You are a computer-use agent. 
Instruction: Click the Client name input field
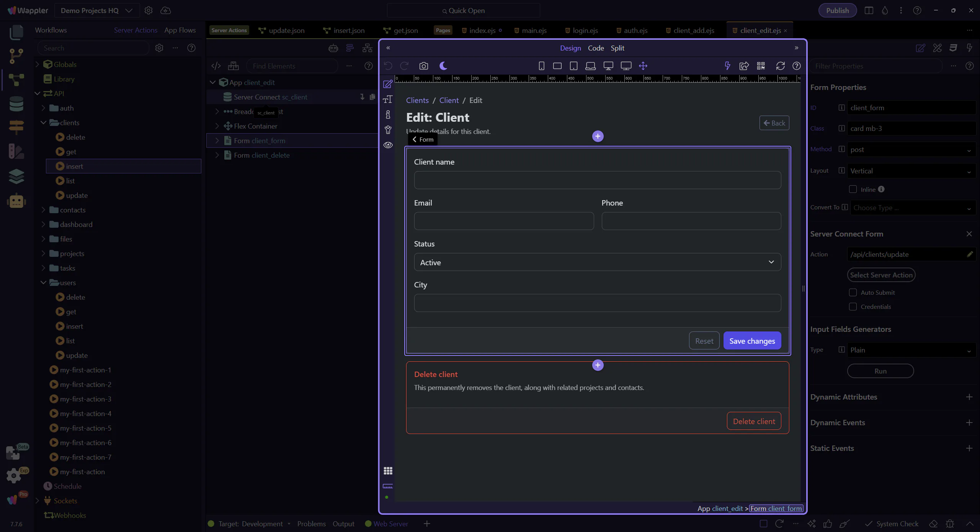pos(597,180)
